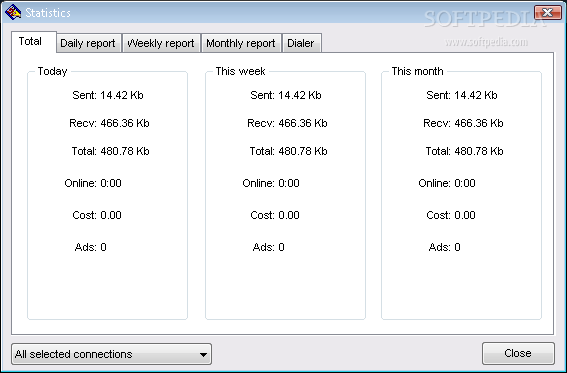
Task: Click This week's Ads: 0 entry
Action: (x=268, y=247)
